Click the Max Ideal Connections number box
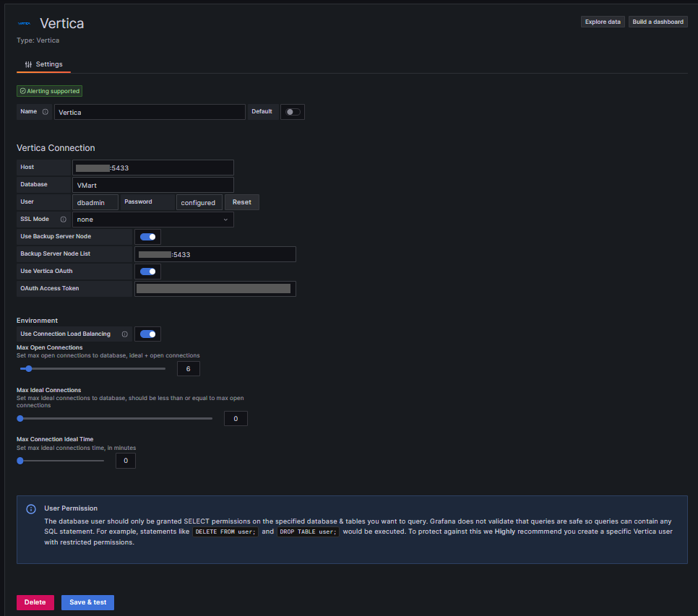The image size is (698, 616). (236, 419)
